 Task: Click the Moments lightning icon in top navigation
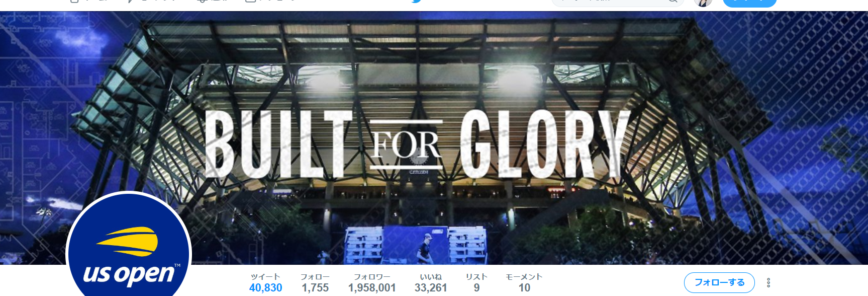click(x=130, y=1)
